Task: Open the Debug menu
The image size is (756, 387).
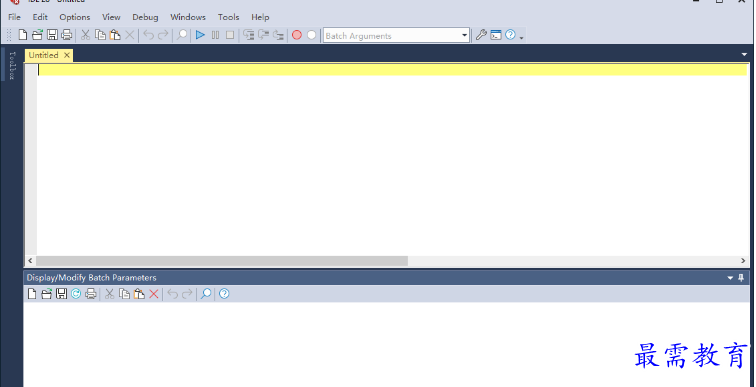Action: tap(145, 17)
